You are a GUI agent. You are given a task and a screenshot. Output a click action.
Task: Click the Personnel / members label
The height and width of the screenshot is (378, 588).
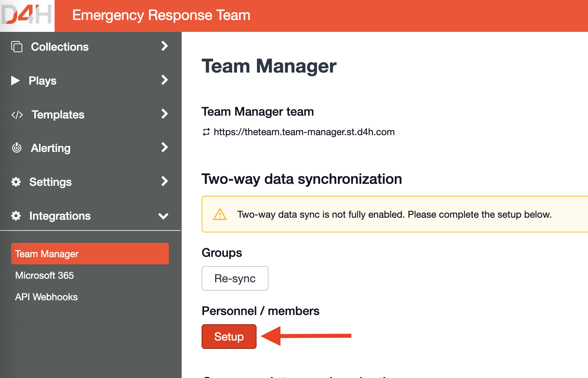click(261, 311)
